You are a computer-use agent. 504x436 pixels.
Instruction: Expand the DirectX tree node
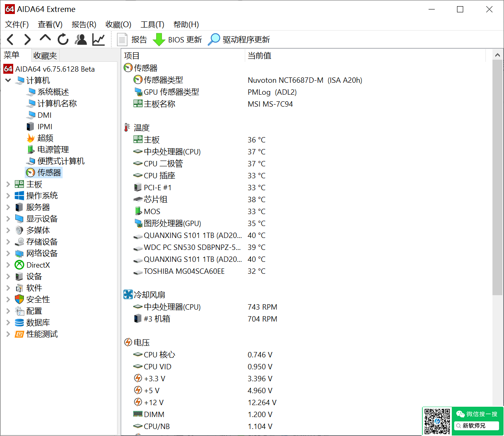[x=8, y=265]
